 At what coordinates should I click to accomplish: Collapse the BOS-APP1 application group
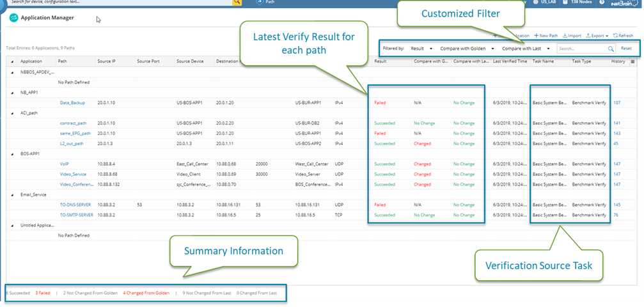point(12,153)
